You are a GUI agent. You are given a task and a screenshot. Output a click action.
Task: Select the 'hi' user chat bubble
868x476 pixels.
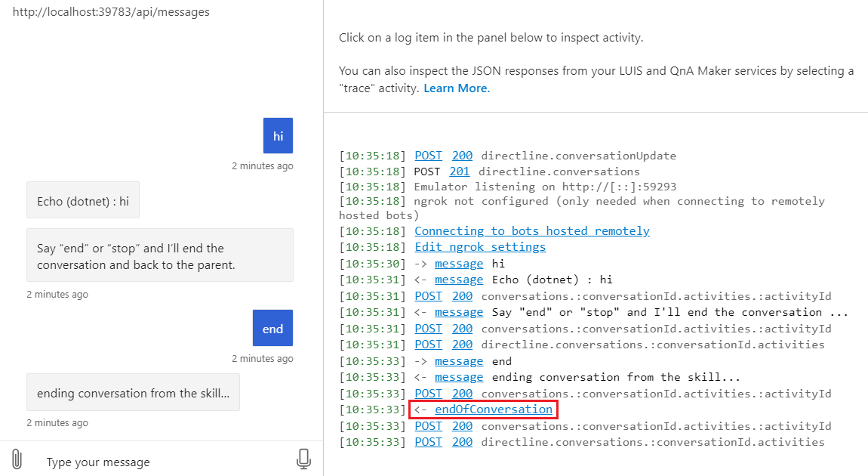[x=278, y=135]
